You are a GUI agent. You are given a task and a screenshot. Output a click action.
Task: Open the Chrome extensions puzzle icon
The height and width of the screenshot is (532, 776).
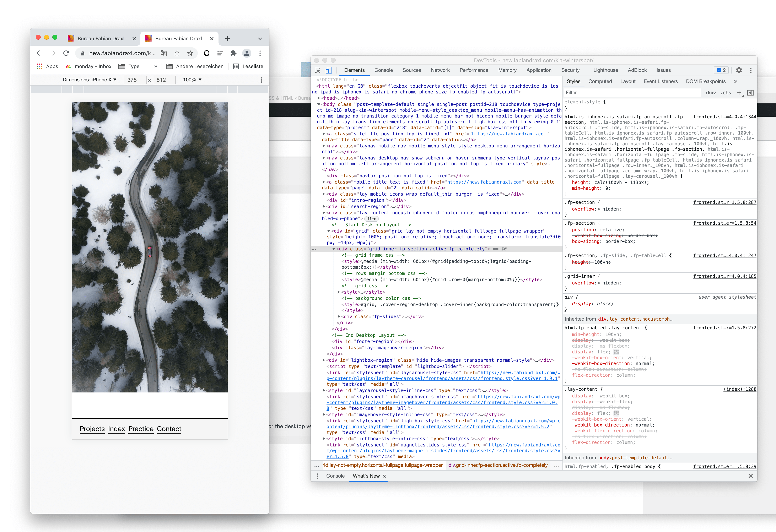pyautogui.click(x=233, y=53)
